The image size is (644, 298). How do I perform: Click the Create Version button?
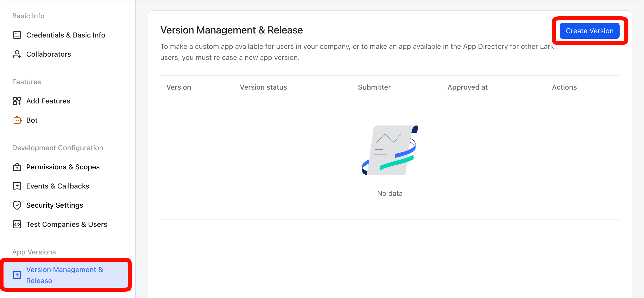coord(589,31)
